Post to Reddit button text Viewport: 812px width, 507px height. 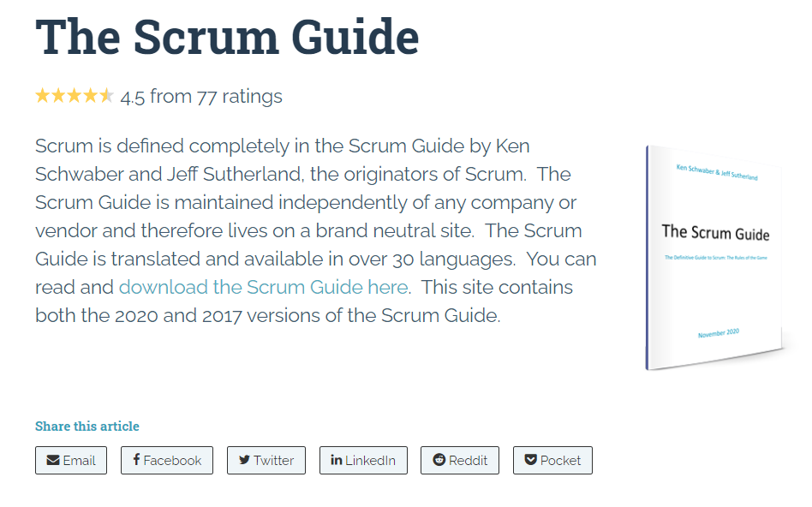point(469,461)
